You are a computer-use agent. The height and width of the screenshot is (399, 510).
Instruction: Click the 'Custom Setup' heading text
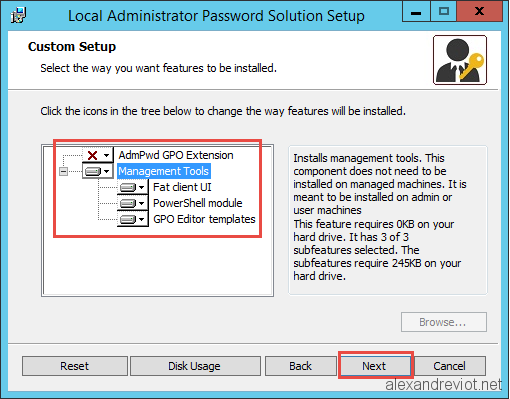pyautogui.click(x=72, y=47)
